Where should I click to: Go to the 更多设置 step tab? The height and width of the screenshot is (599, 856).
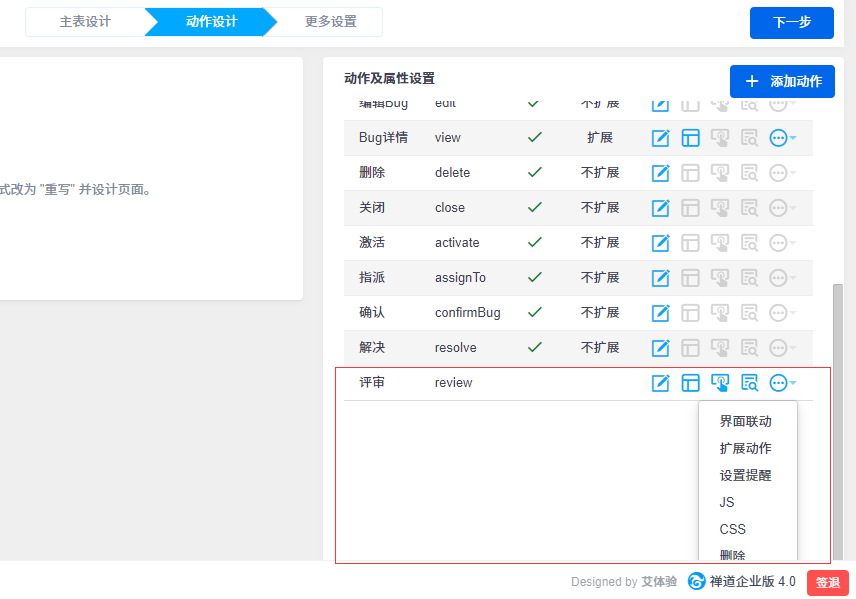pos(330,21)
